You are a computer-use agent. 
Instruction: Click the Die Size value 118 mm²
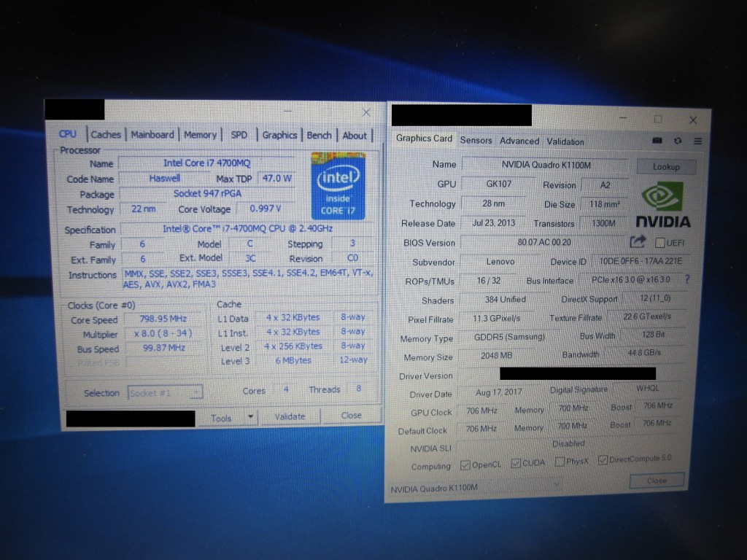[604, 204]
